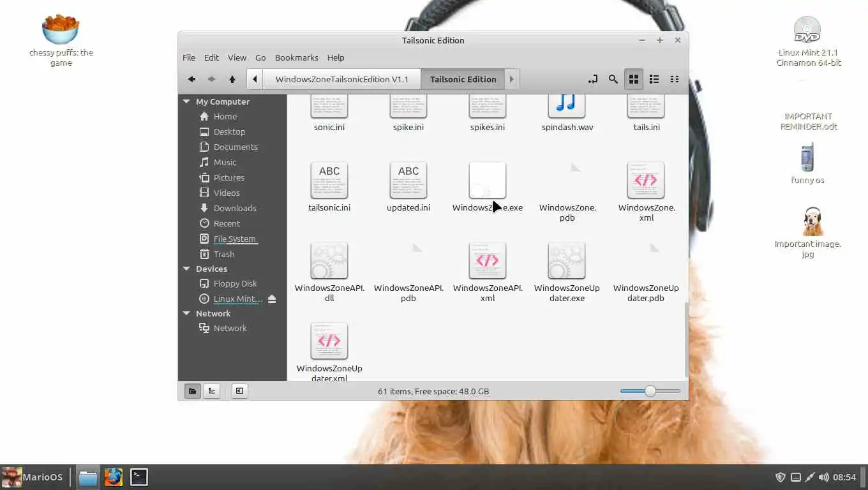Eject the Linux Mint device
Viewport: 868px width, 490px height.
272,299
